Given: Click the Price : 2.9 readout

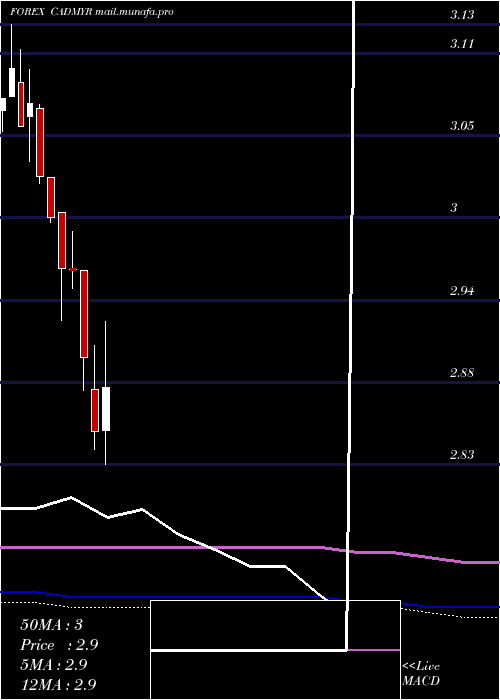Looking at the screenshot, I should (59, 645).
